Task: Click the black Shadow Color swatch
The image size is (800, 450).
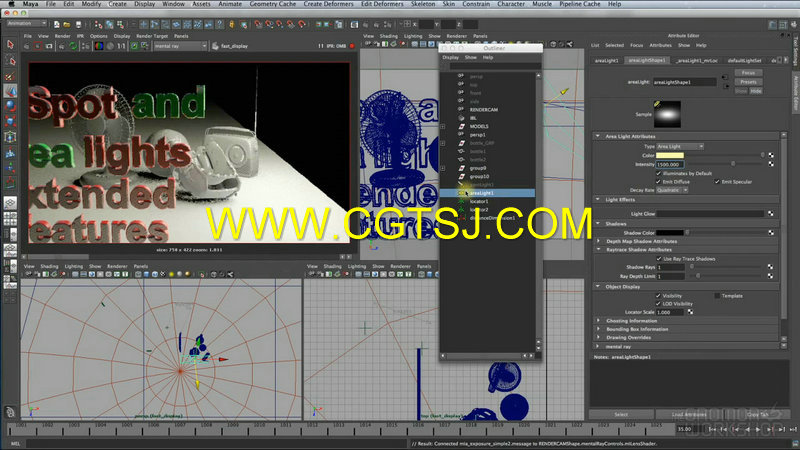Action: click(670, 233)
